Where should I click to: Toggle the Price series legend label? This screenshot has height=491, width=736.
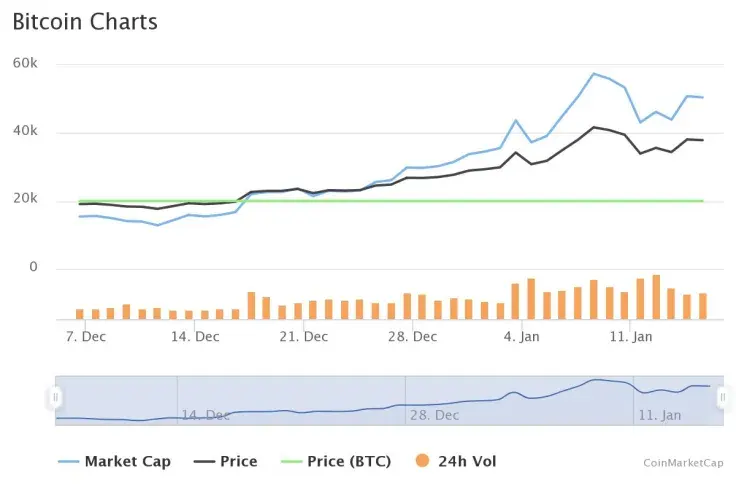pyautogui.click(x=238, y=462)
